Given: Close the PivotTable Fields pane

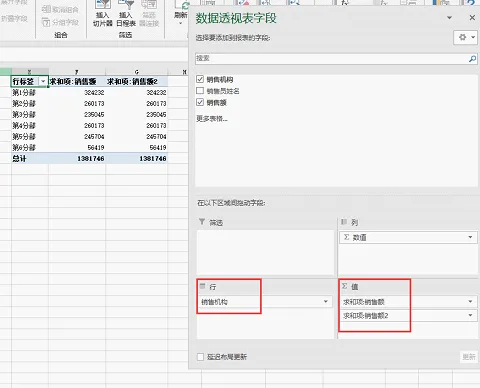Looking at the screenshot, I should [x=472, y=17].
